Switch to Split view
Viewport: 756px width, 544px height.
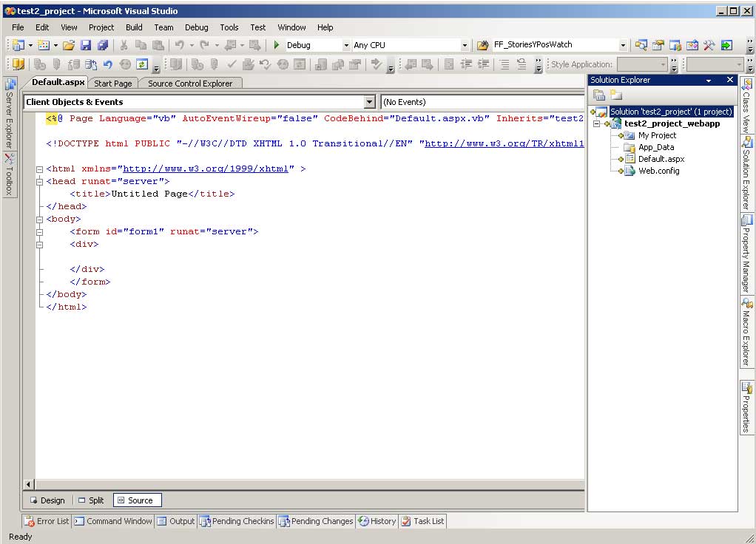point(91,500)
